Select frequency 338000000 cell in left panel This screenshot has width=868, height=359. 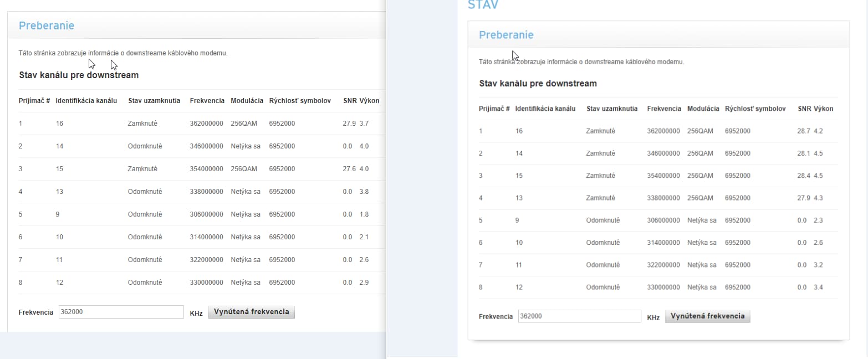[206, 192]
